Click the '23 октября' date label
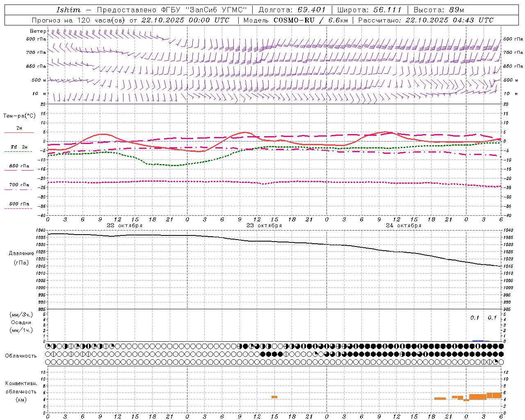The height and width of the screenshot is (420, 525). [x=264, y=226]
